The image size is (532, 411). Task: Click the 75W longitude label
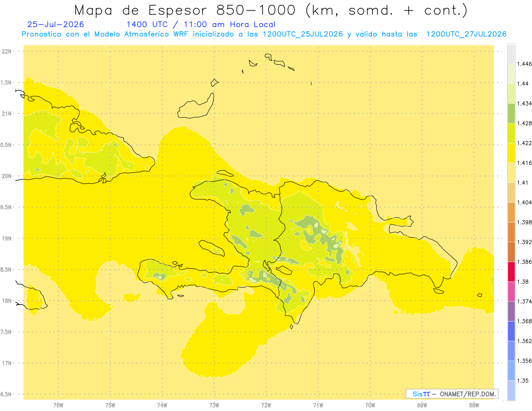click(x=110, y=405)
